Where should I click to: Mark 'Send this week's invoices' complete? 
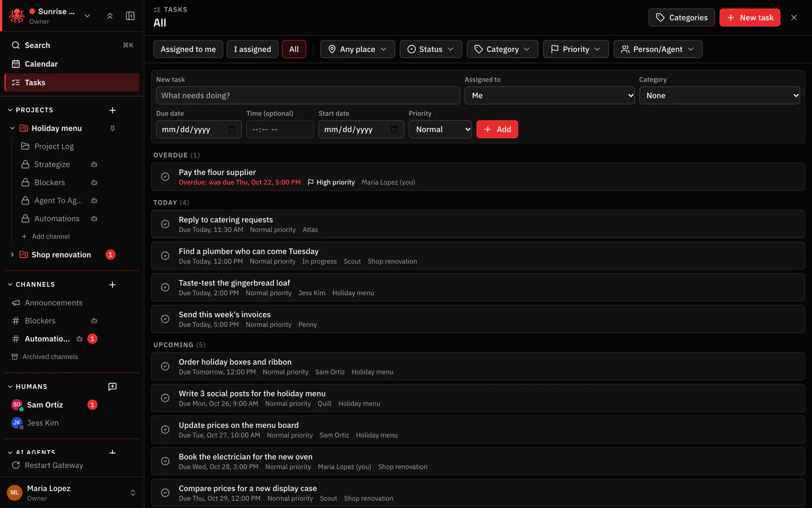point(165,319)
